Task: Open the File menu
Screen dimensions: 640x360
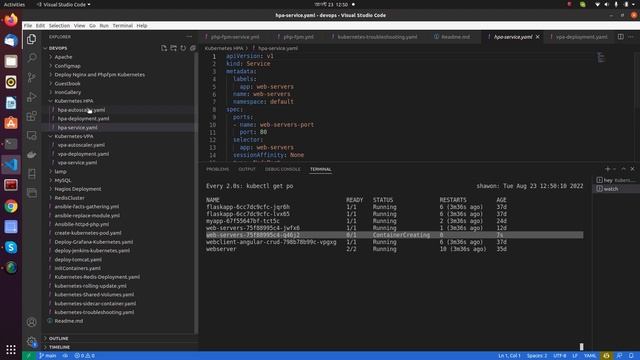Action: (x=28, y=26)
